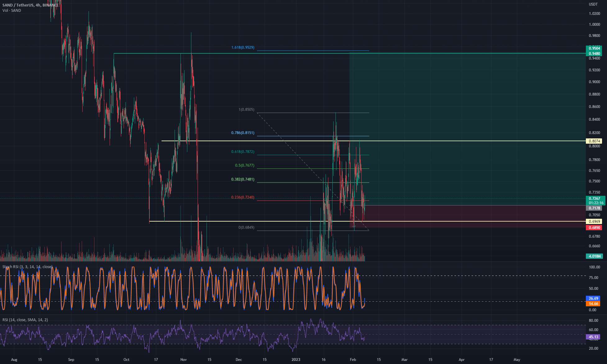This screenshot has width=607, height=364.
Task: Click the Feb label on the time axis
Action: click(353, 360)
